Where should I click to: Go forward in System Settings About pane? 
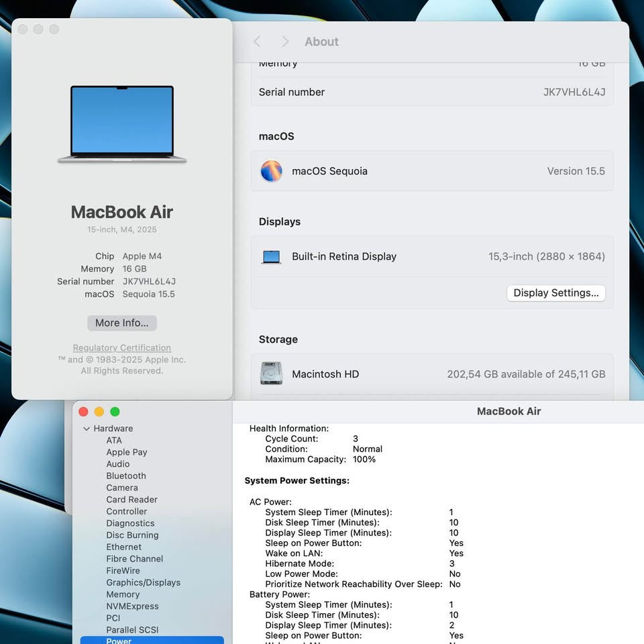tap(285, 42)
